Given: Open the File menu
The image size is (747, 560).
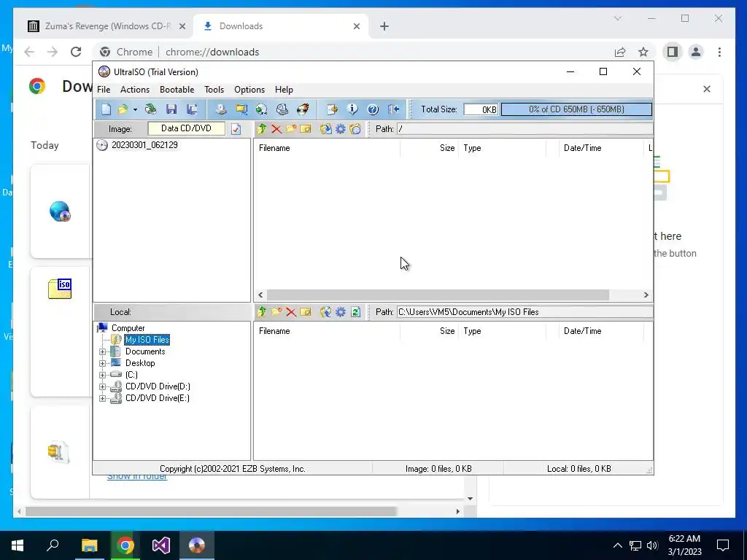Looking at the screenshot, I should pyautogui.click(x=104, y=90).
